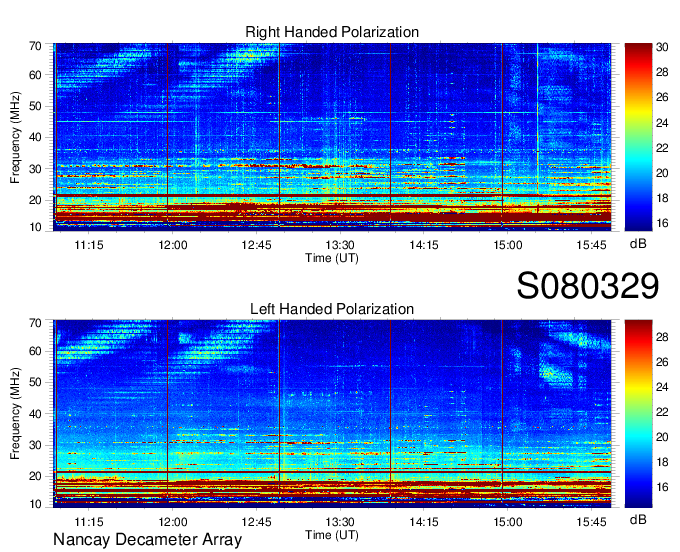Click 50 frequency tick of Right Handed plot
Viewport: 680px width, 552px height.
(x=35, y=107)
